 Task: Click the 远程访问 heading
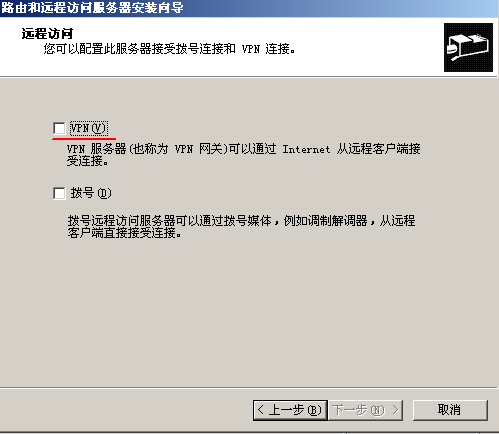[47, 34]
